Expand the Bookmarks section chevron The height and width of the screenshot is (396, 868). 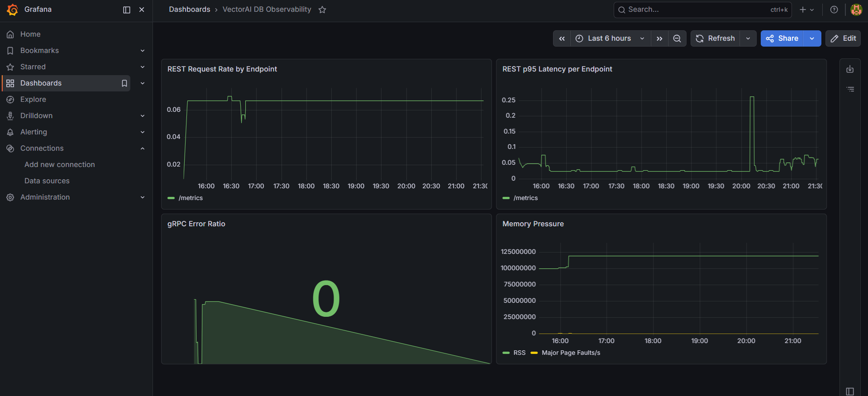pyautogui.click(x=143, y=51)
